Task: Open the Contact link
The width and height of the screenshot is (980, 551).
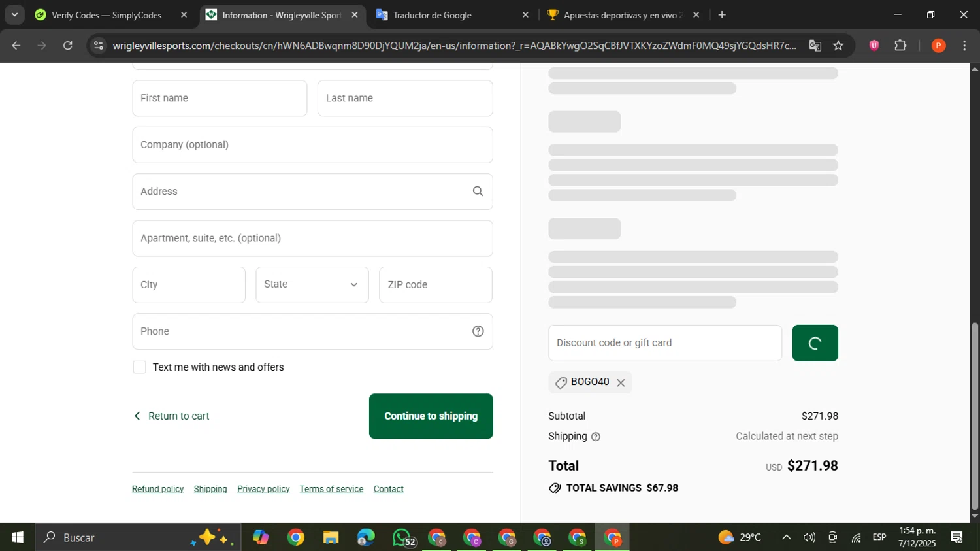Action: tap(388, 489)
